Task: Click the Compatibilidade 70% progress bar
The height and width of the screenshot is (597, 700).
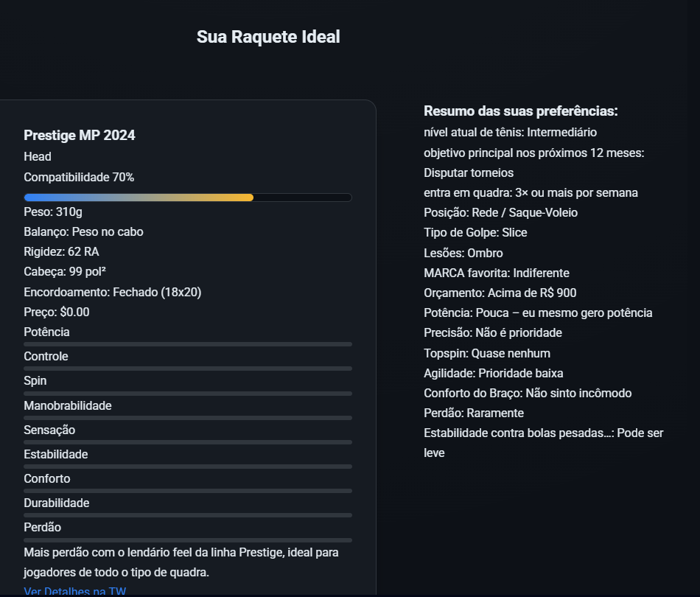Action: pyautogui.click(x=188, y=197)
